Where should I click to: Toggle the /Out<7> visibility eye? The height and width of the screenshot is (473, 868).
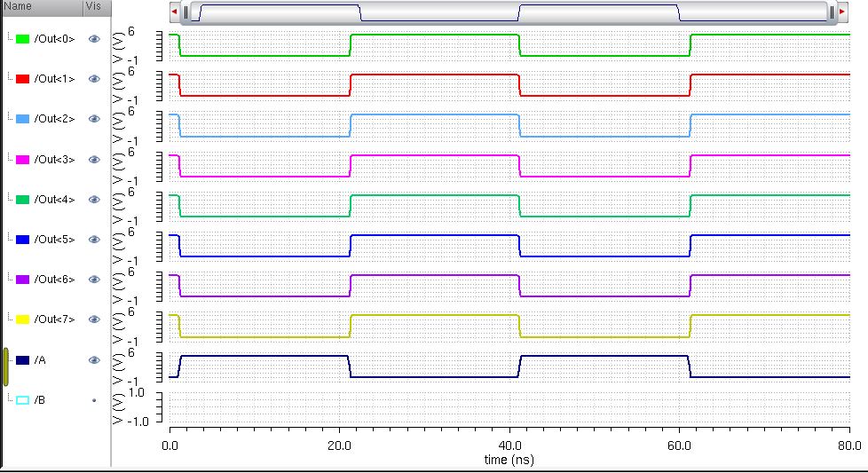94,319
